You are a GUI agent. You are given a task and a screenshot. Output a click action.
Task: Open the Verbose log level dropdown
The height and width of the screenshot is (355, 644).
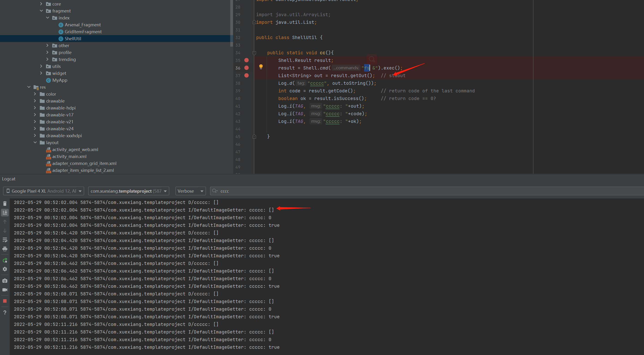(x=190, y=191)
